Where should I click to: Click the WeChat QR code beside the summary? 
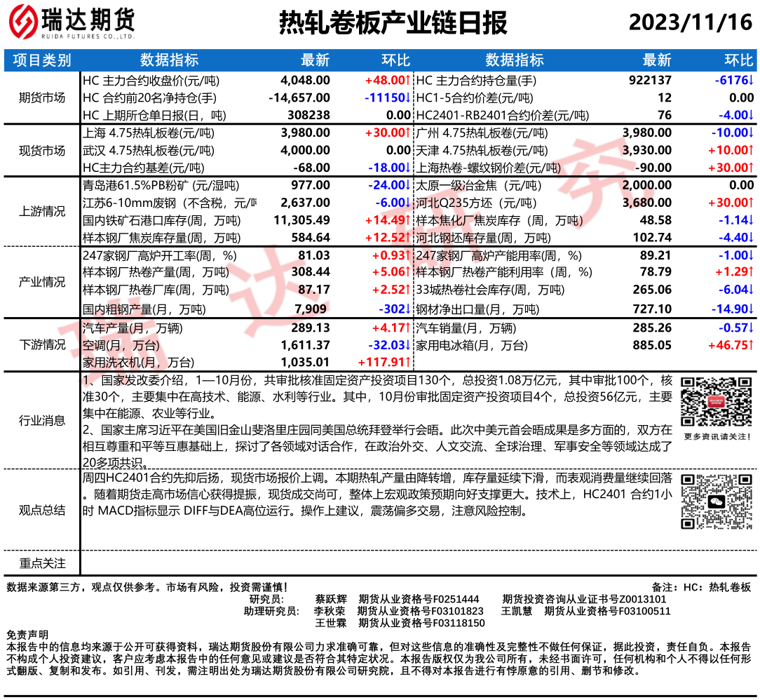pos(714,502)
